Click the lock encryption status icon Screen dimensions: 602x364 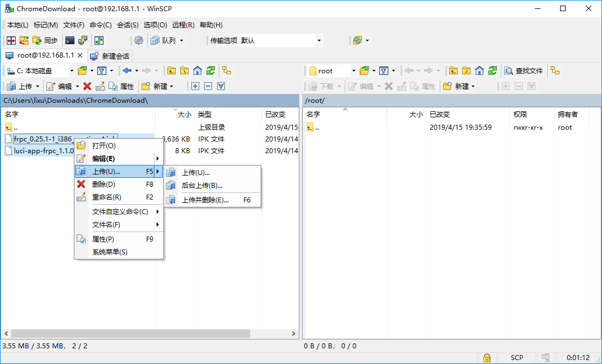(487, 358)
